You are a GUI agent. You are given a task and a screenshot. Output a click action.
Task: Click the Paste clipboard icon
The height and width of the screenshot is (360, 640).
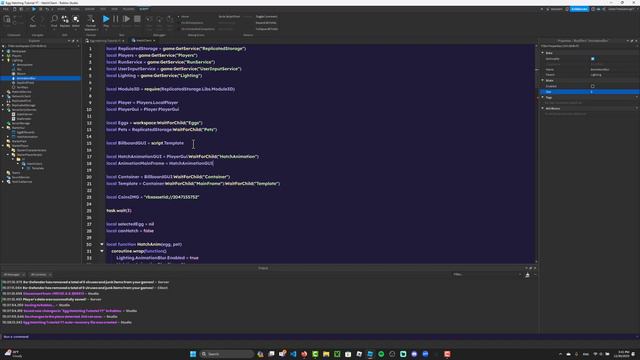tap(7, 19)
